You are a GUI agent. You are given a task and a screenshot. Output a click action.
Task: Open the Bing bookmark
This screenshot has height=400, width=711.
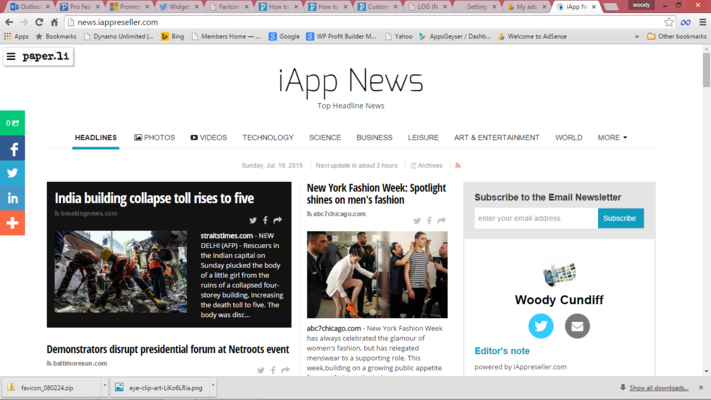[173, 36]
